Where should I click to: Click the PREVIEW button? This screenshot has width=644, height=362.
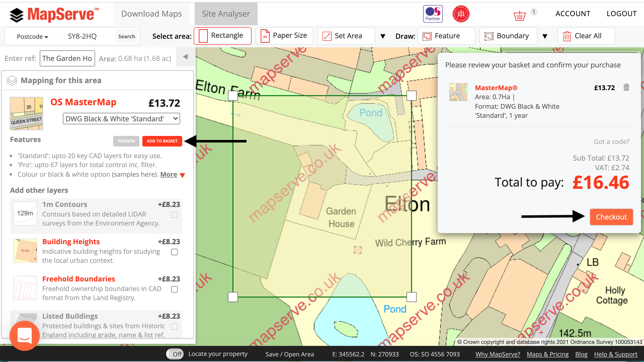click(126, 141)
